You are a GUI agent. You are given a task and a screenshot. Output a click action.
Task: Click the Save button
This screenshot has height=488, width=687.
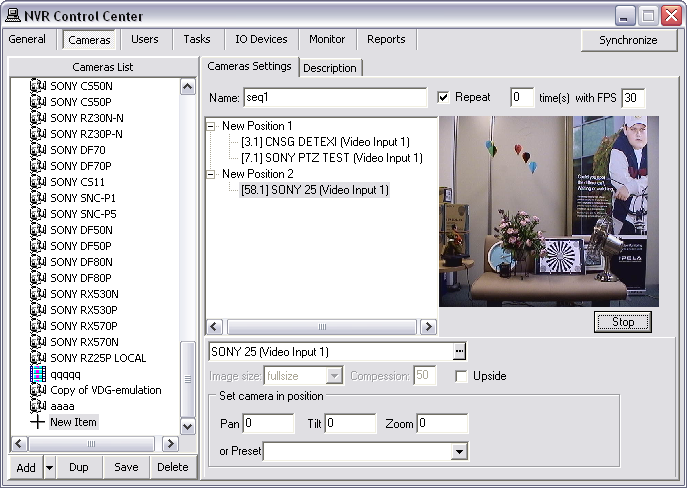click(126, 467)
